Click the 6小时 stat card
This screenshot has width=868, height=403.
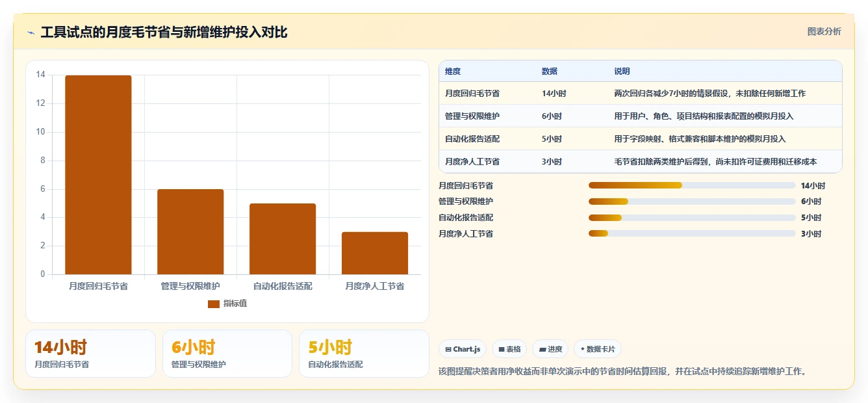227,354
